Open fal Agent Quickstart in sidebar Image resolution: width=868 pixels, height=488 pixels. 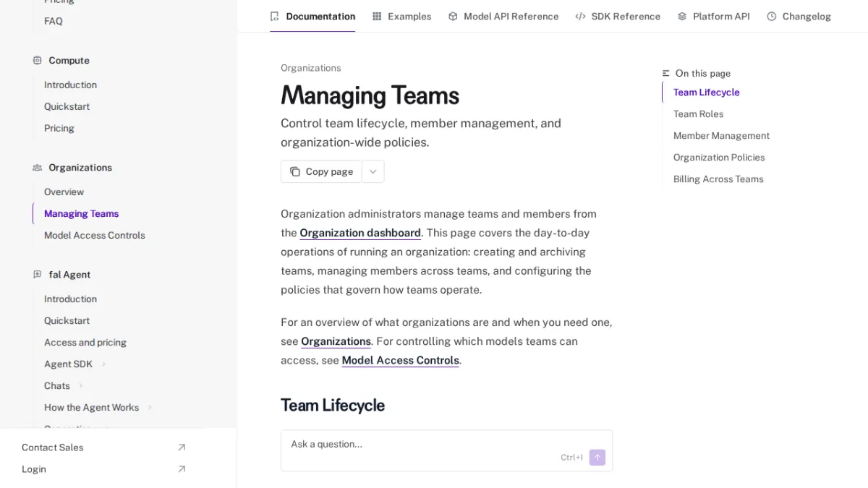click(x=67, y=320)
